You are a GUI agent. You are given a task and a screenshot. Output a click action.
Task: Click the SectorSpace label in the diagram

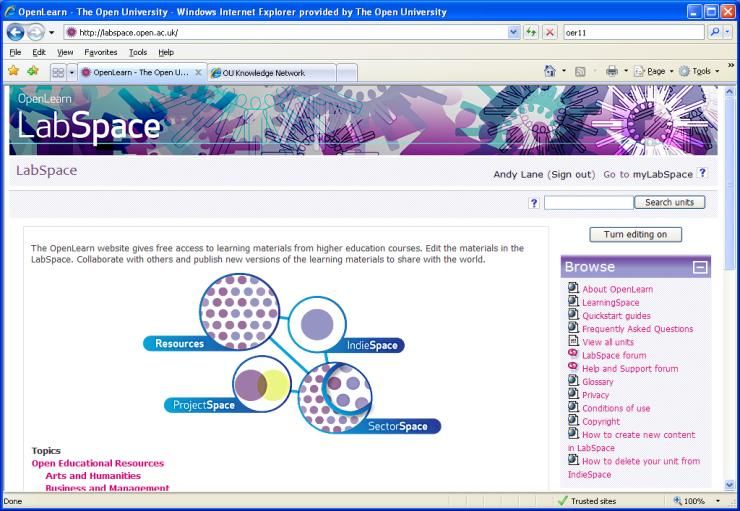pos(398,426)
